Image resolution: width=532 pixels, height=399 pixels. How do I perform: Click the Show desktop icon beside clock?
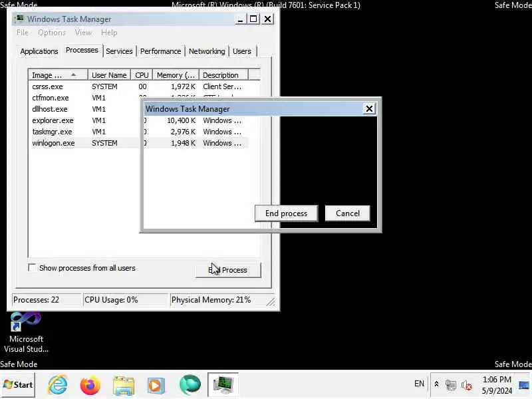[524, 386]
